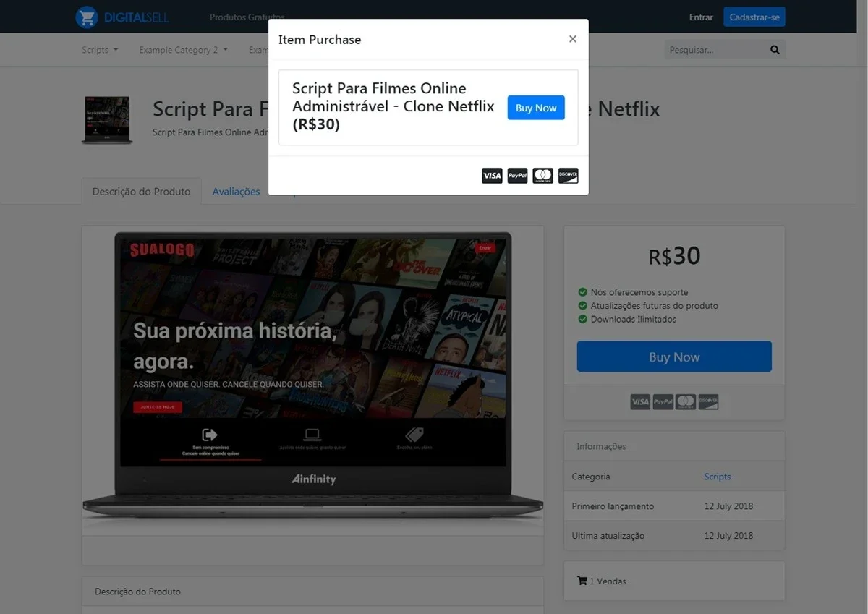Image resolution: width=868 pixels, height=614 pixels.
Task: Click the cart icon beside 1 Vendas
Action: coord(582,581)
